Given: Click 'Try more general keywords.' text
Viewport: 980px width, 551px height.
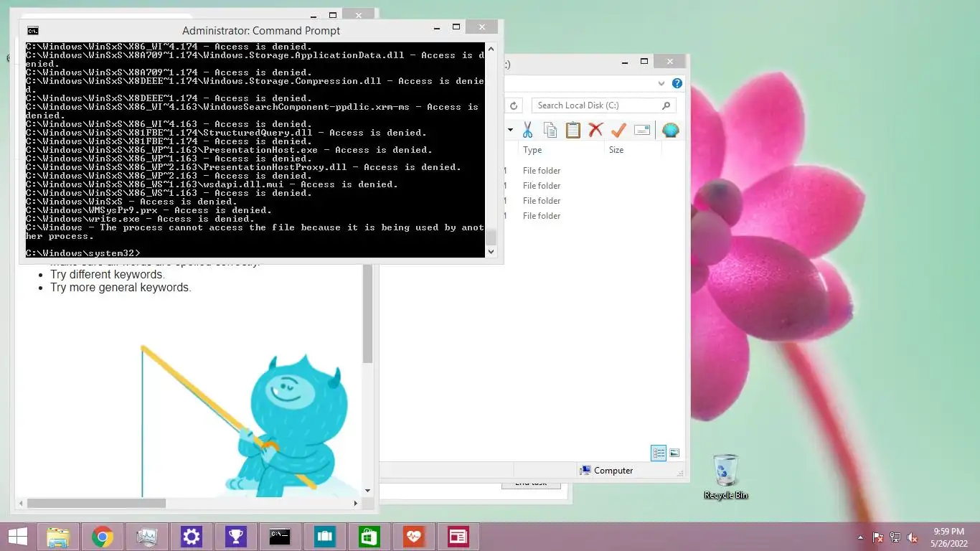Looking at the screenshot, I should [121, 288].
